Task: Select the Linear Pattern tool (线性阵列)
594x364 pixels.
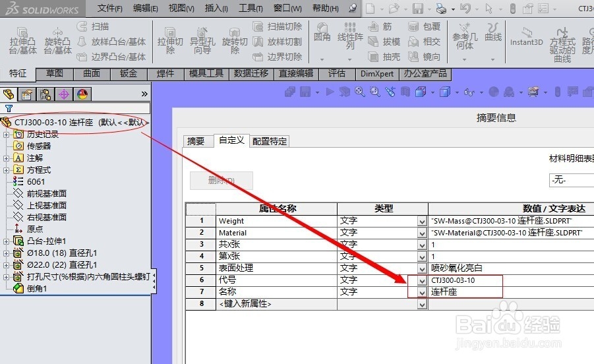Action: (x=350, y=36)
